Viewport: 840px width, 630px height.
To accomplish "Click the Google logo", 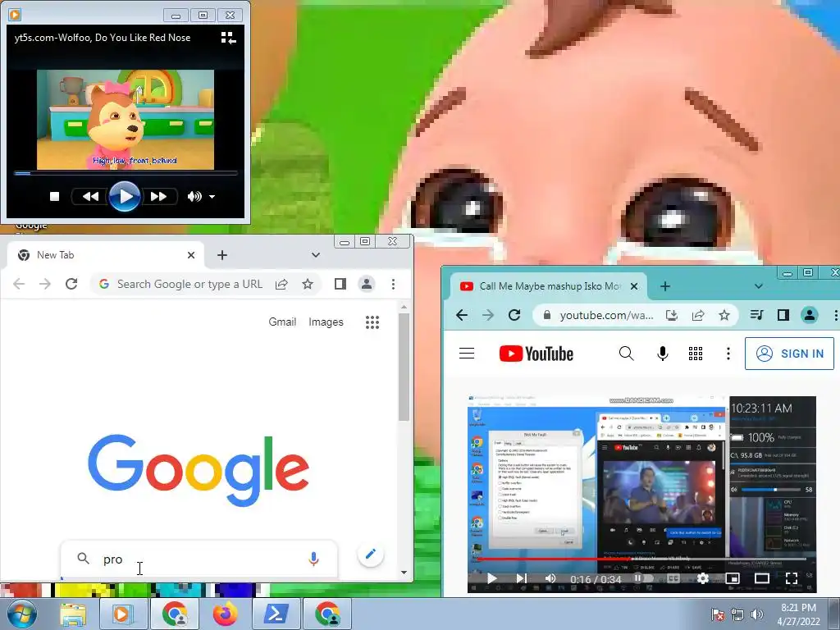I will tap(199, 470).
